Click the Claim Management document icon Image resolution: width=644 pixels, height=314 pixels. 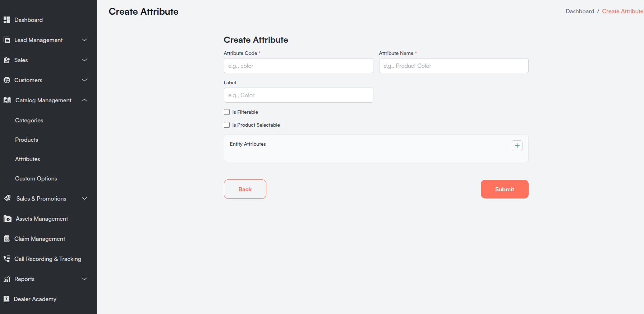point(7,239)
